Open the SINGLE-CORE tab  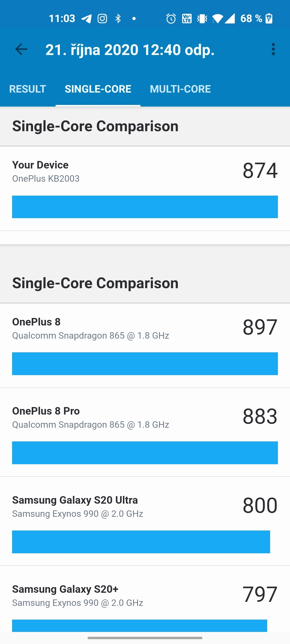pyautogui.click(x=98, y=89)
